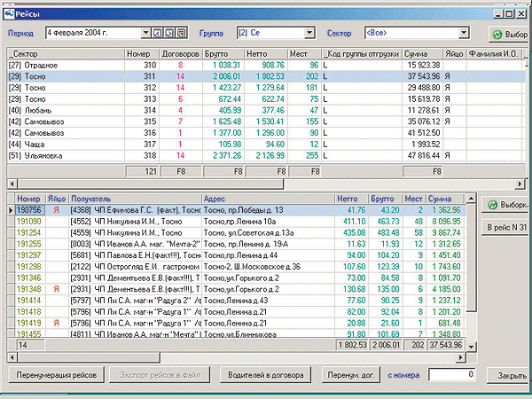Select row [51] Ульяновка
532x399 pixels.
pos(264,156)
